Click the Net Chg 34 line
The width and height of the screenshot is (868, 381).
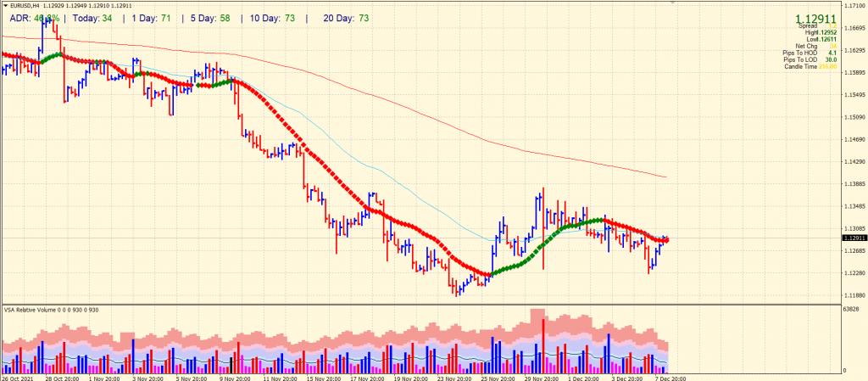tap(816, 46)
